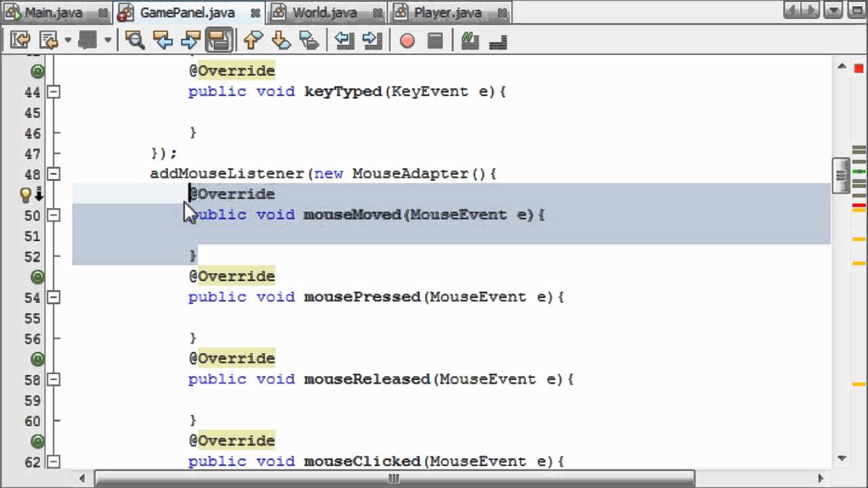Click on keyTyped method name
Viewport: 868px width, 488px height.
click(343, 91)
